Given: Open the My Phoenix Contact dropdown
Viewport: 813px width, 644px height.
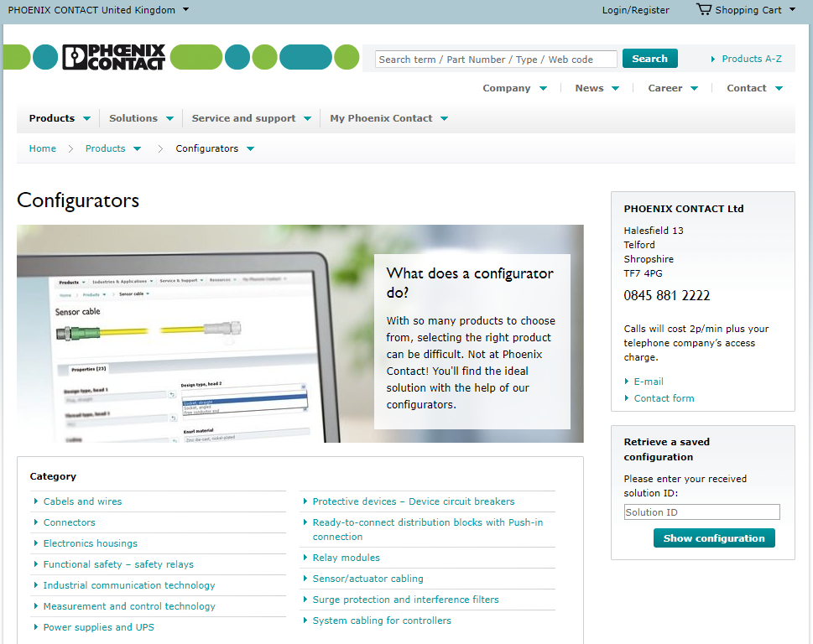Looking at the screenshot, I should [x=388, y=118].
